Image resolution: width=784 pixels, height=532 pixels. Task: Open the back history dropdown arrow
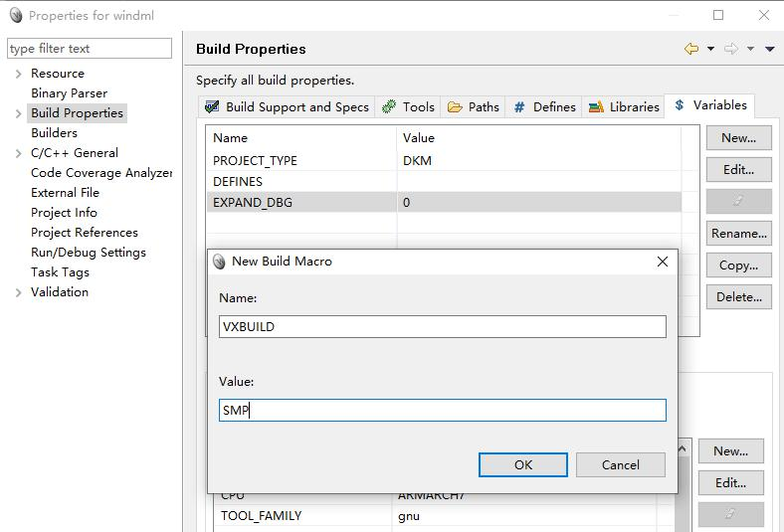(x=710, y=49)
